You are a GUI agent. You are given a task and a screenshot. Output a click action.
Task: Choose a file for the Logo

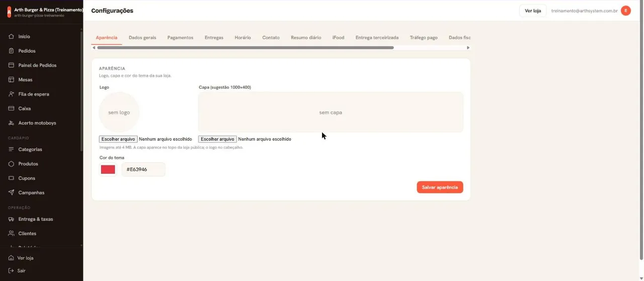[x=118, y=139]
